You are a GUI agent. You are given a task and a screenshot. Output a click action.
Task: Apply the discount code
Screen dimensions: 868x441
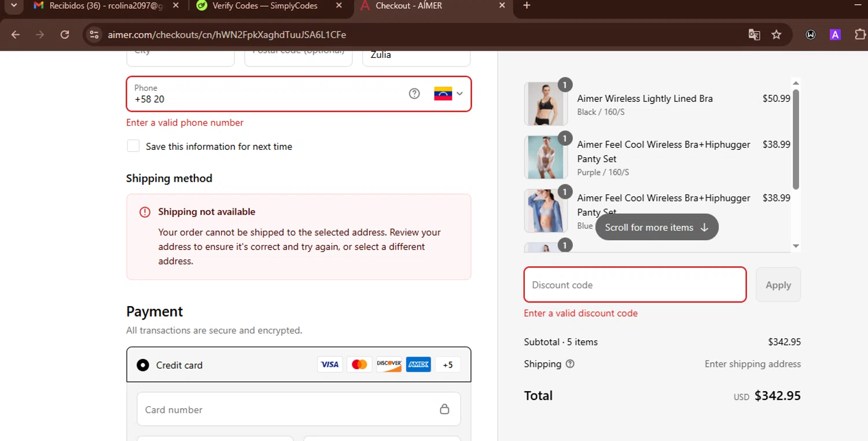(778, 285)
